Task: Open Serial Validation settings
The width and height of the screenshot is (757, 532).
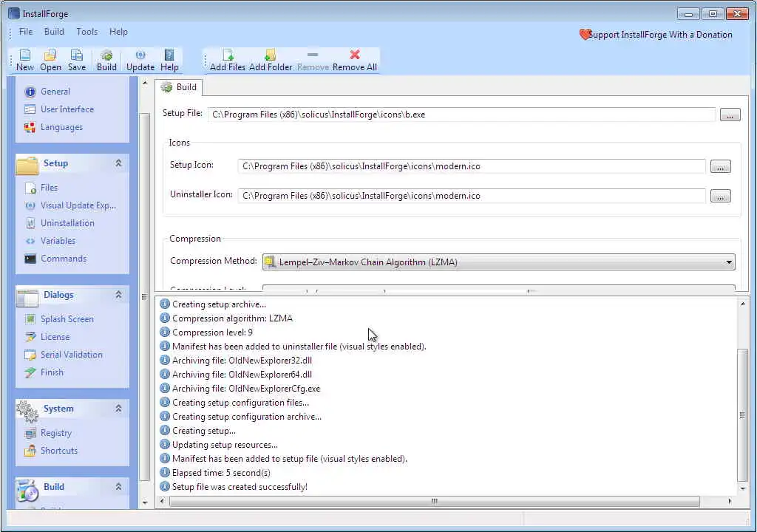Action: point(64,355)
